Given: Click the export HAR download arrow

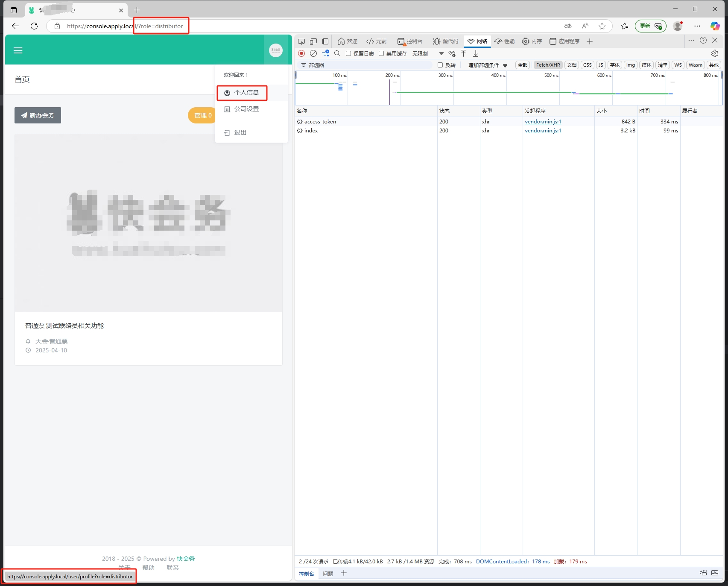Looking at the screenshot, I should 476,53.
